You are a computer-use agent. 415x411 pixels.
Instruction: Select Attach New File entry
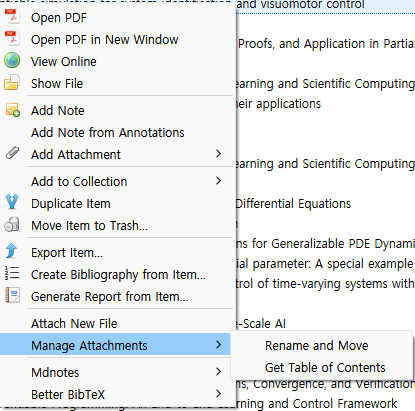point(118,324)
